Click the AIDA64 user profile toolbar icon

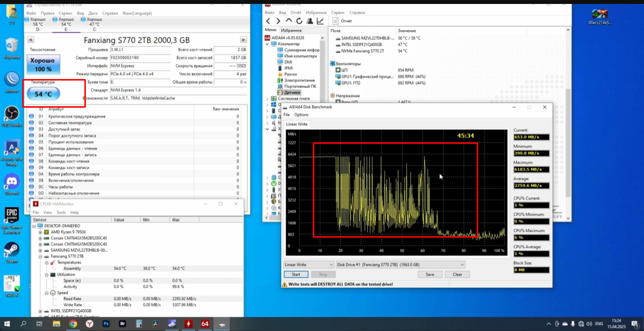[x=310, y=21]
